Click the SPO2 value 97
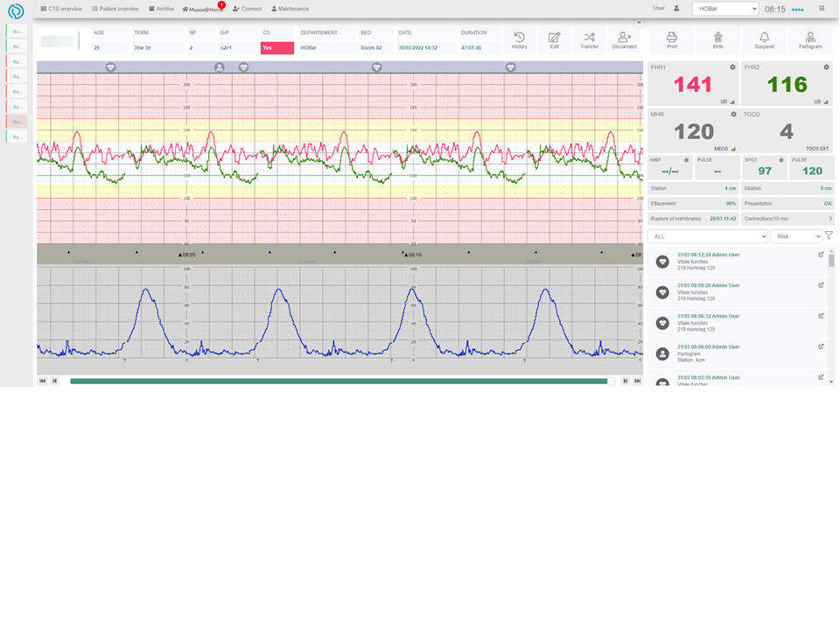This screenshot has width=840, height=630. tap(765, 171)
